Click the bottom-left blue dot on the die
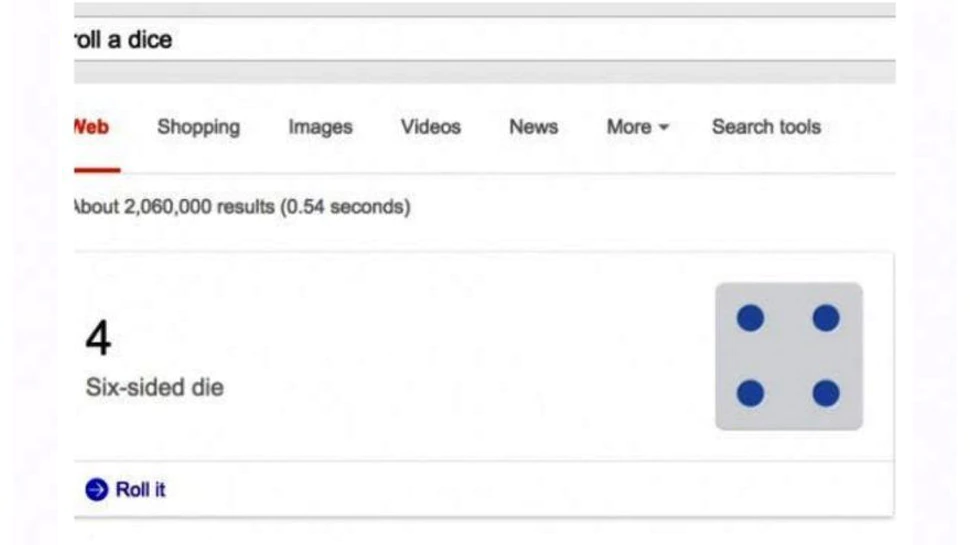 click(750, 394)
